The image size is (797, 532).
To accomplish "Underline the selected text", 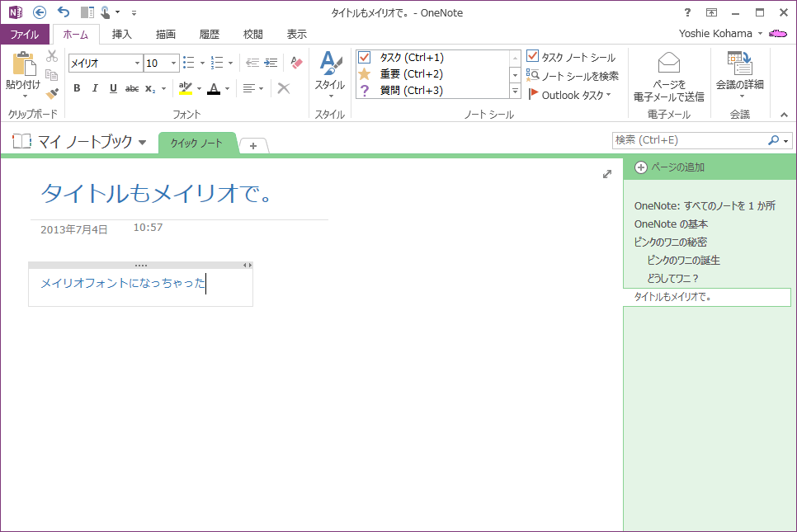I will (x=113, y=88).
